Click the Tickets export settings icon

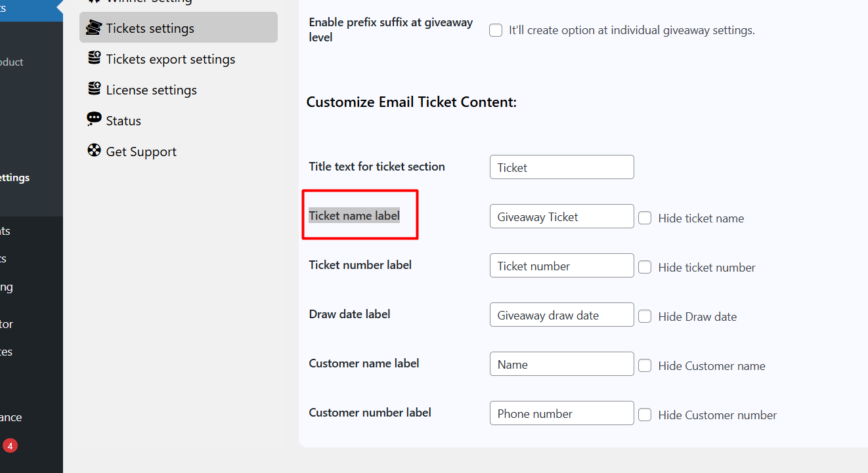[95, 58]
